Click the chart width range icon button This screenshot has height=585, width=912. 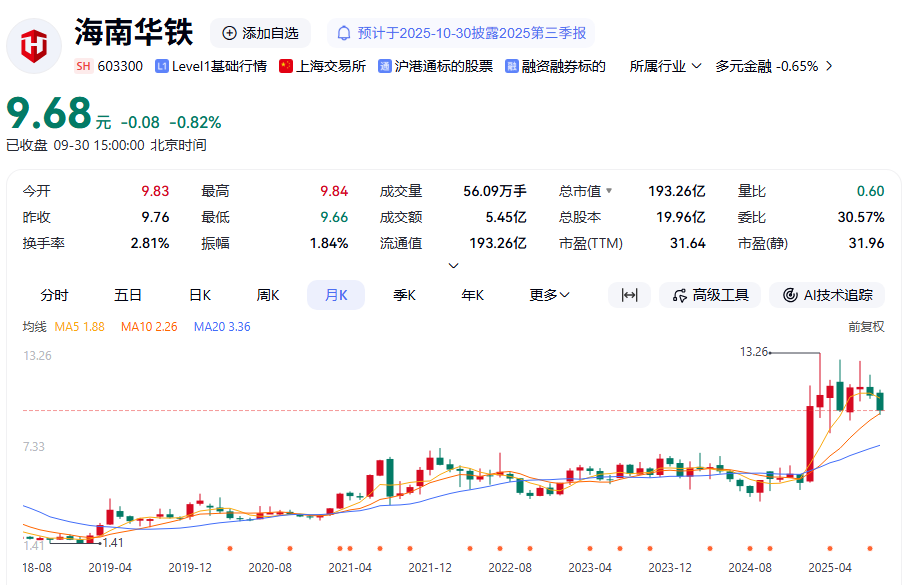click(629, 295)
